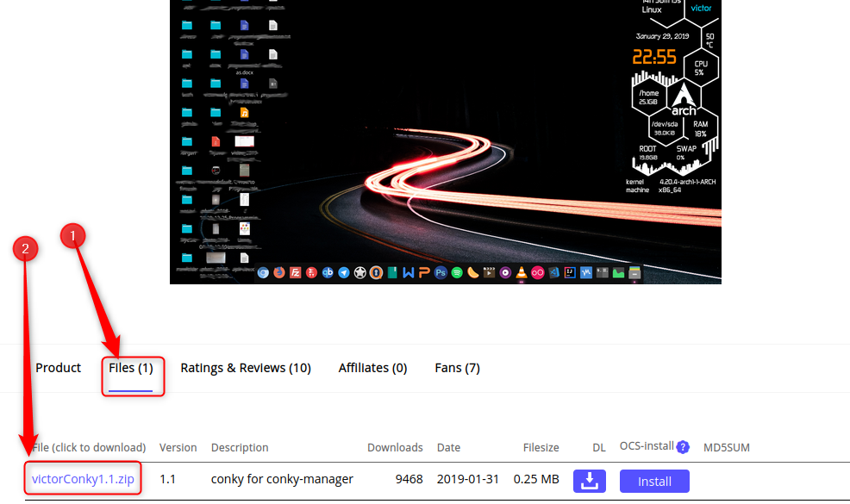This screenshot has height=504, width=850.
Task: Click the 'File (click to download)' column header
Action: click(89, 448)
